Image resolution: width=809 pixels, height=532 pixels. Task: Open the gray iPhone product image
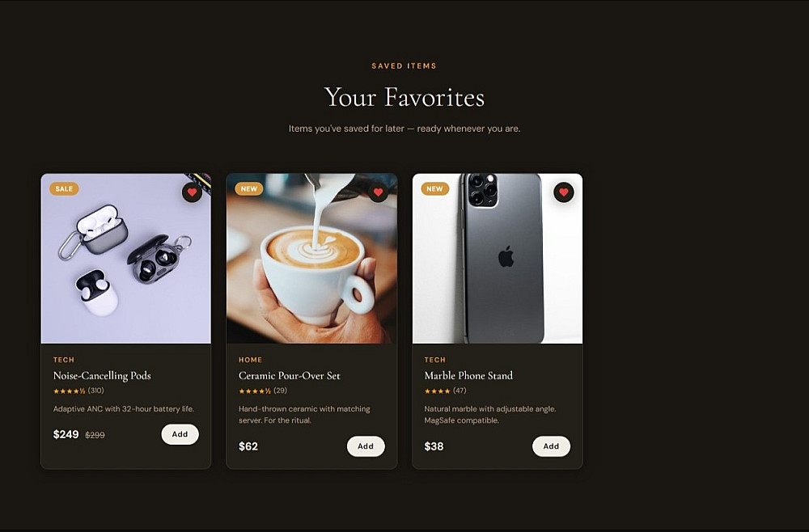498,258
